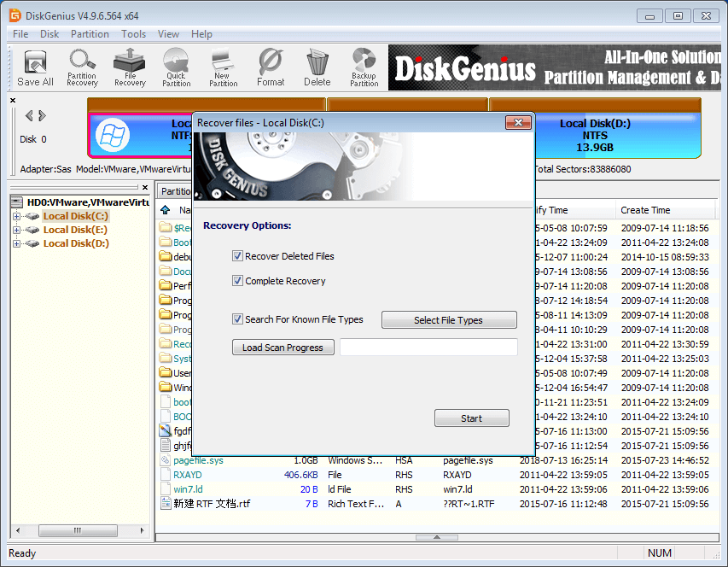Select the pagefile.sys file name
This screenshot has width=728, height=567.
tap(198, 460)
